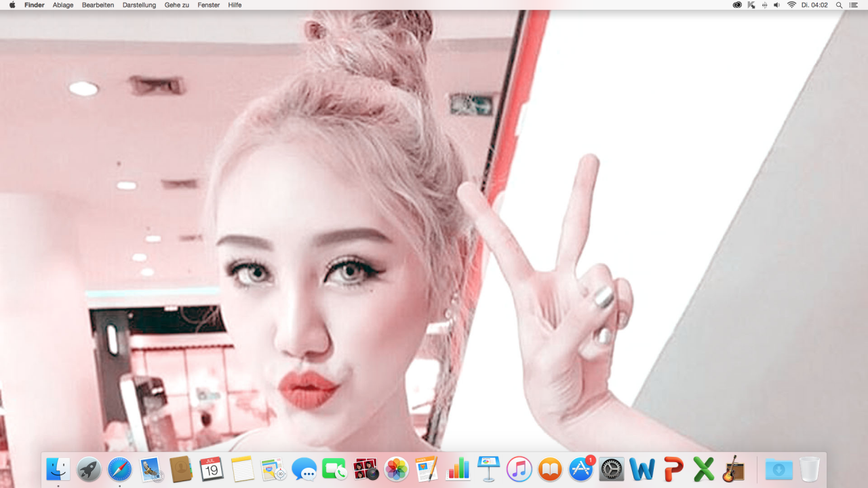Open the Bearbeiten menu
The width and height of the screenshot is (868, 488).
pyautogui.click(x=98, y=5)
